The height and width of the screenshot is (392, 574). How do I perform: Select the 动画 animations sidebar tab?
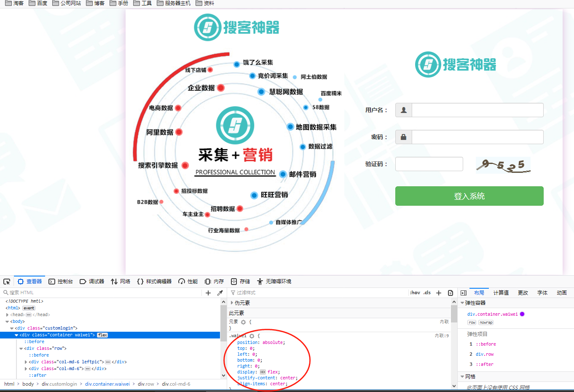pos(562,293)
